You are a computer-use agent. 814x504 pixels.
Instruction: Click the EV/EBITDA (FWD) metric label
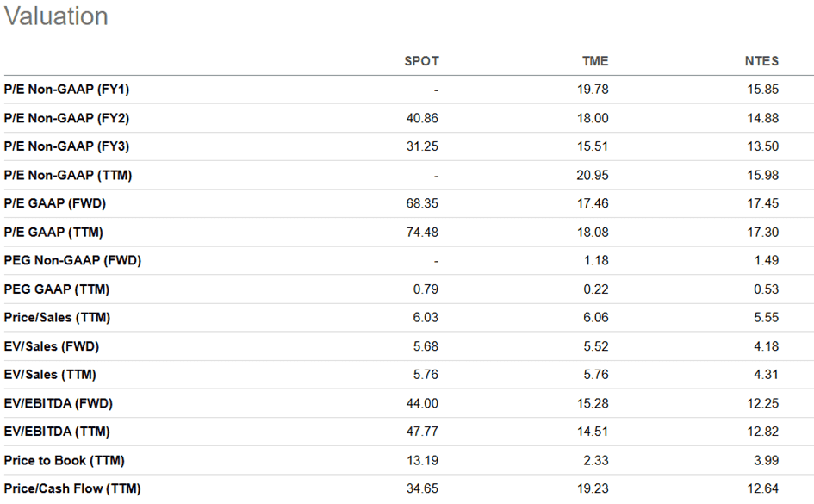(x=59, y=403)
